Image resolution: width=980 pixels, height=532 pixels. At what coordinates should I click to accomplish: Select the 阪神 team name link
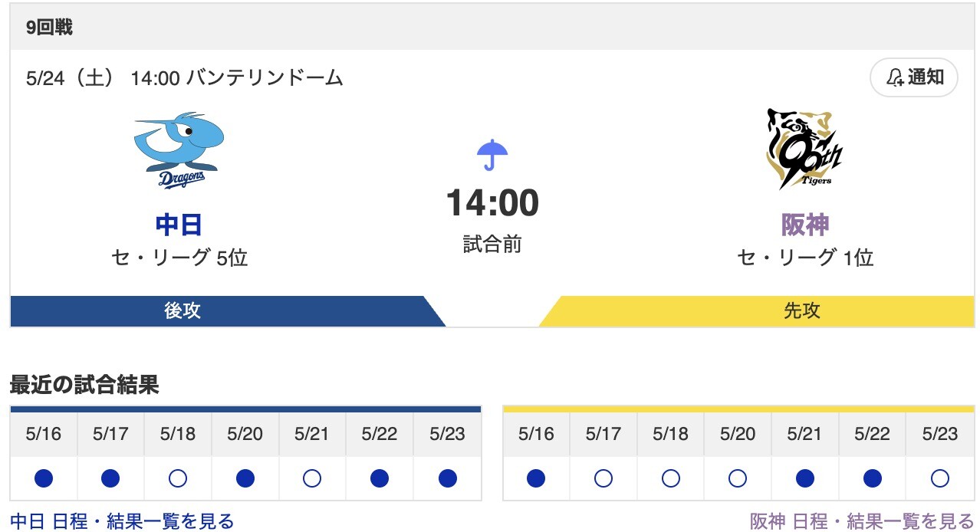pos(804,225)
